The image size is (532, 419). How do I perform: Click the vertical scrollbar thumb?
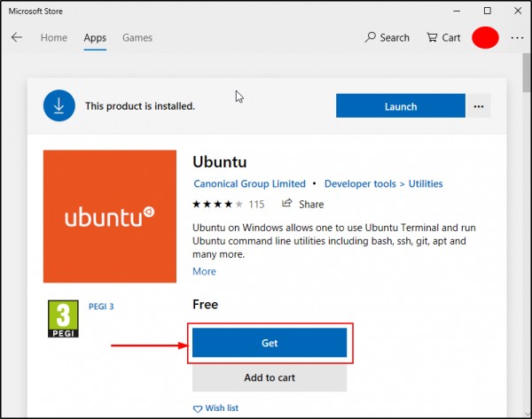527,72
